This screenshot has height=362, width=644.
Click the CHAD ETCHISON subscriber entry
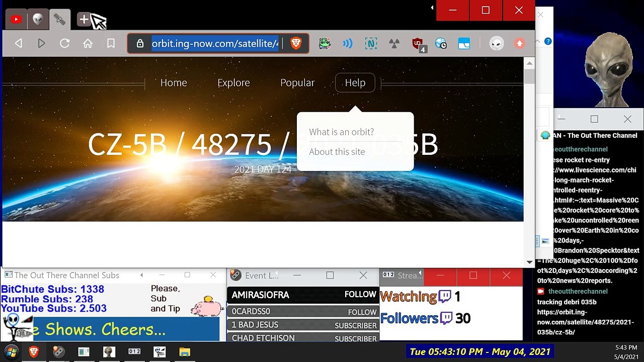(303, 338)
